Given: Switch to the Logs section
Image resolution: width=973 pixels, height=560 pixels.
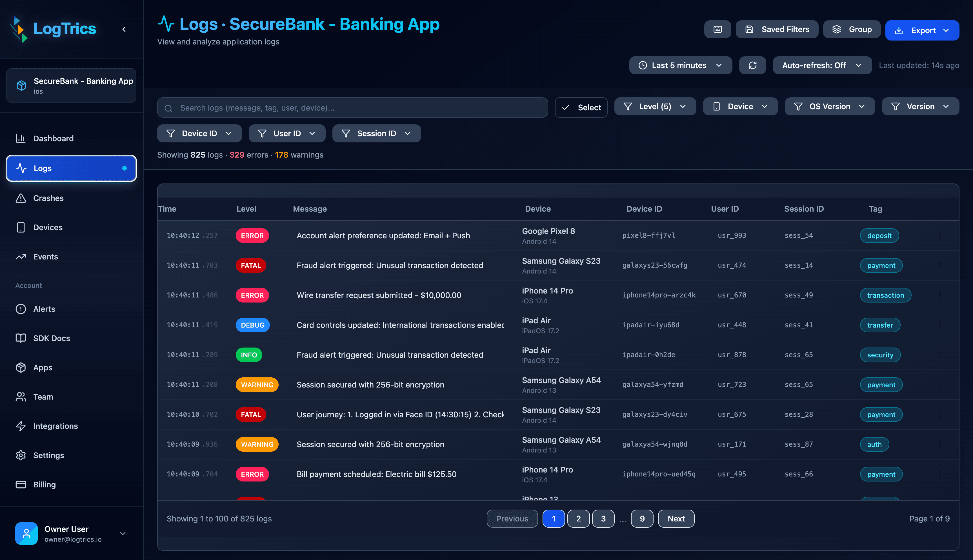Looking at the screenshot, I should click(43, 168).
